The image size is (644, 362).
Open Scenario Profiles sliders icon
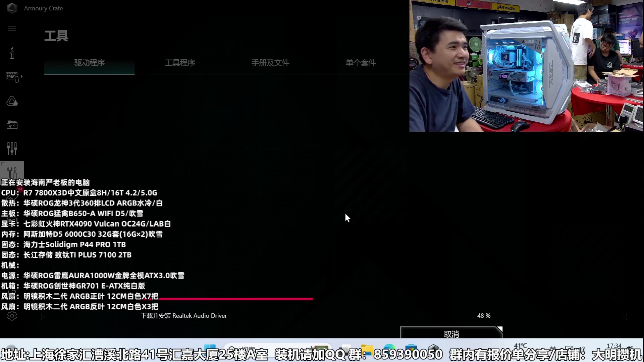point(12,148)
